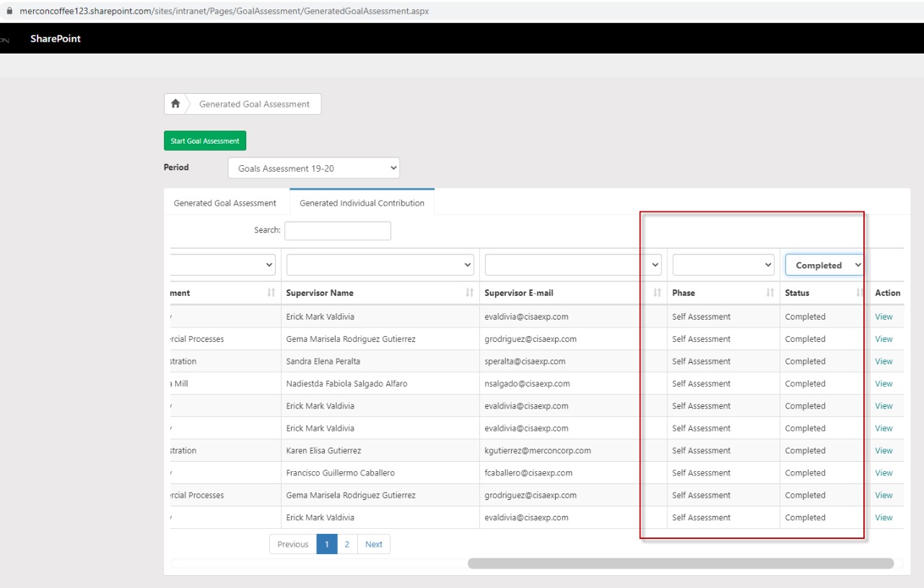This screenshot has height=588, width=924.
Task: Click the lock icon in address bar
Action: click(9, 11)
